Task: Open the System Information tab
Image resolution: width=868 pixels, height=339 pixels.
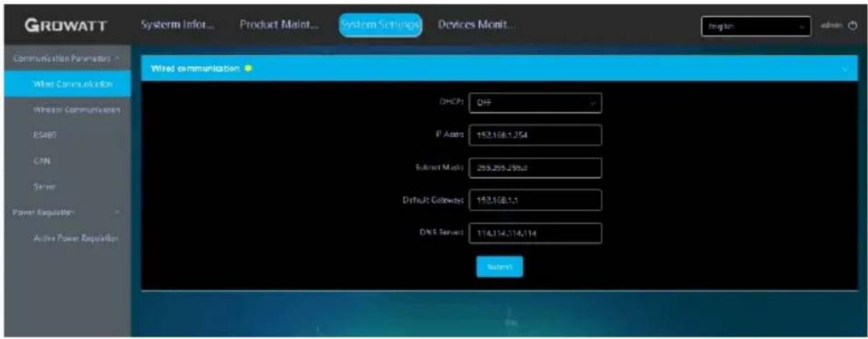Action: [x=178, y=25]
